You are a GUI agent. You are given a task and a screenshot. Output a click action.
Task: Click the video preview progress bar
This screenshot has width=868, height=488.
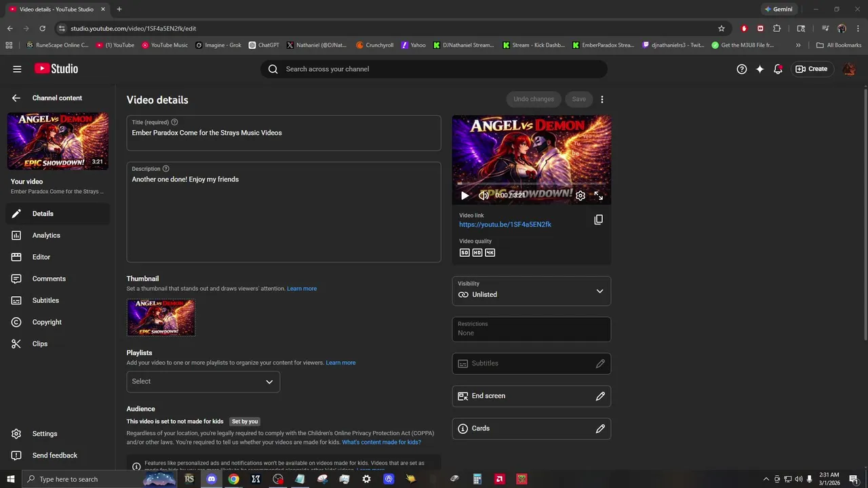point(532,184)
